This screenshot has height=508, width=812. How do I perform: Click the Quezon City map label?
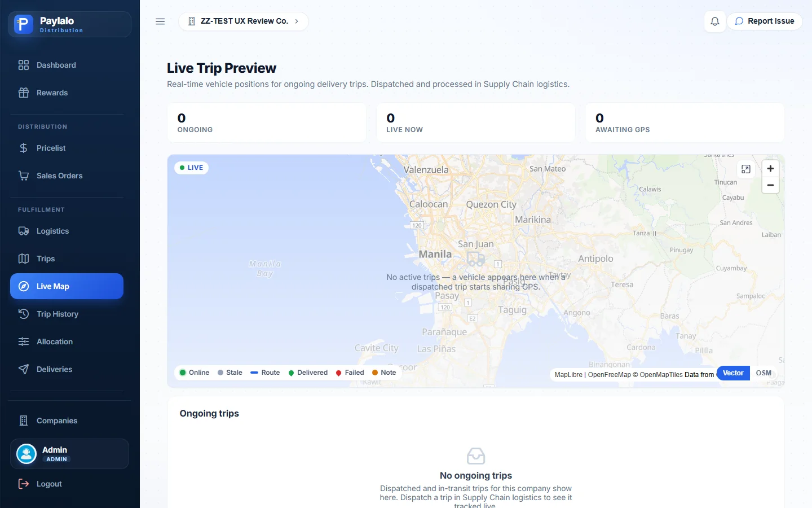[x=491, y=204]
